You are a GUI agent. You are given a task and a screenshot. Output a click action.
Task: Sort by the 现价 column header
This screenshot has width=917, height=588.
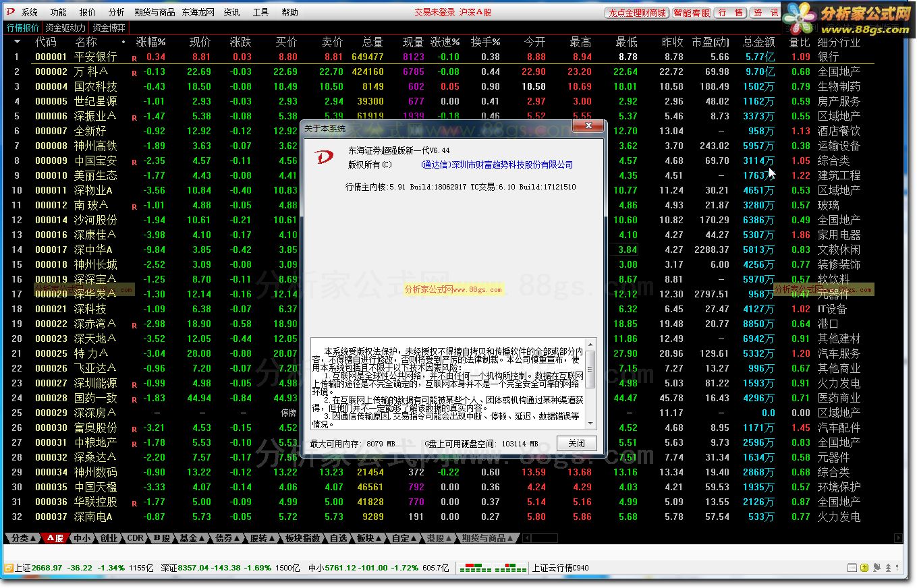click(200, 42)
